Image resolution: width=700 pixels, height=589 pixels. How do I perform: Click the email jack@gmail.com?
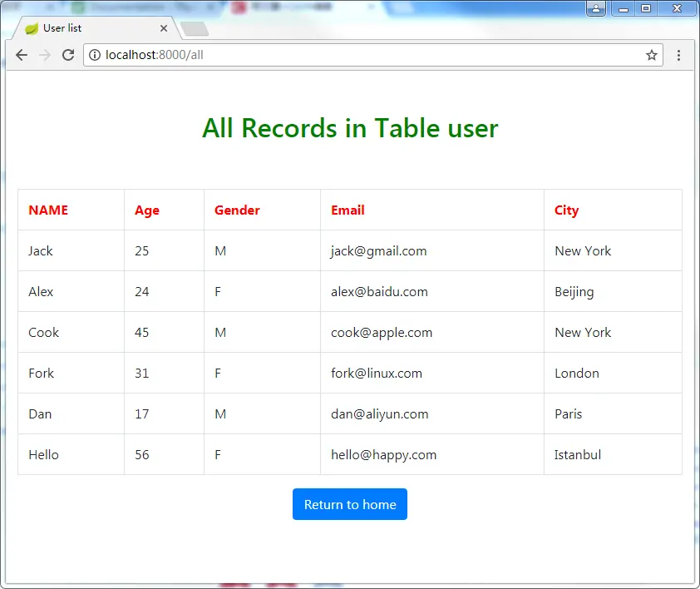[379, 251]
